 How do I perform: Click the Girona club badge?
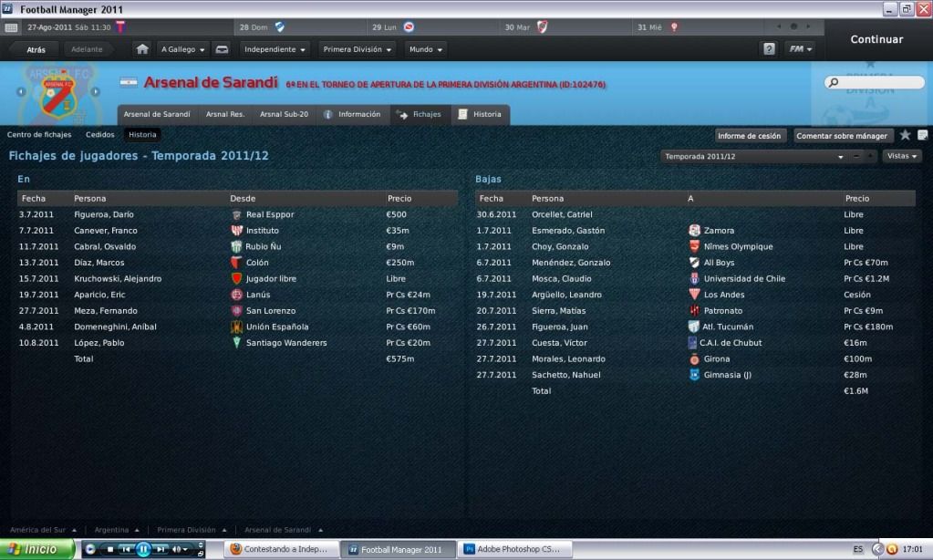coord(694,359)
